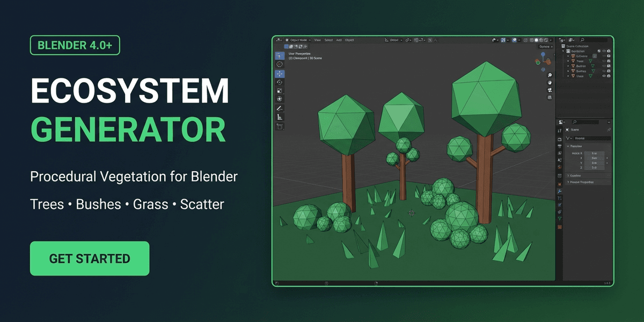Open the Add menu in the header

click(339, 40)
